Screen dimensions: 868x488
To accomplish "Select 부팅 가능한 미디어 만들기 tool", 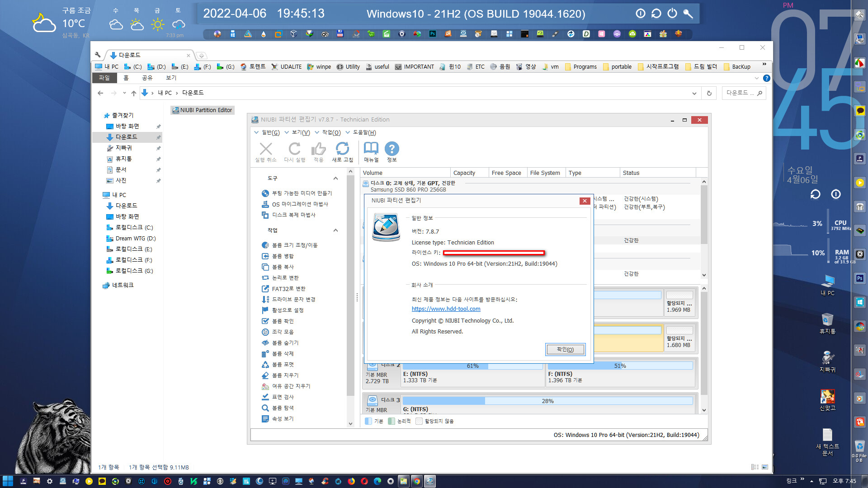I will 297,193.
